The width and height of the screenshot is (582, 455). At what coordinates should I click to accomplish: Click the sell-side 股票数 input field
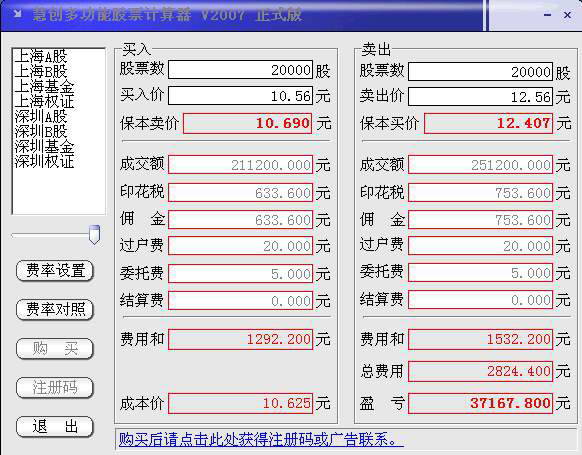(481, 71)
